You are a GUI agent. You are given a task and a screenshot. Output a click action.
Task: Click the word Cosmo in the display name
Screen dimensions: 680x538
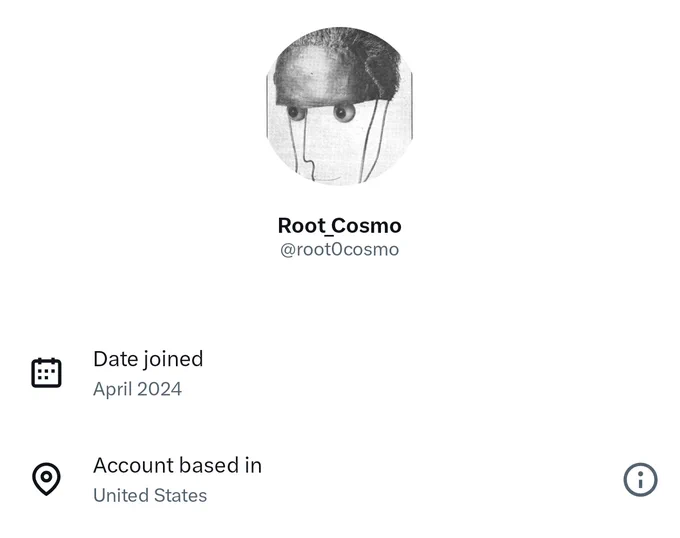(x=367, y=225)
